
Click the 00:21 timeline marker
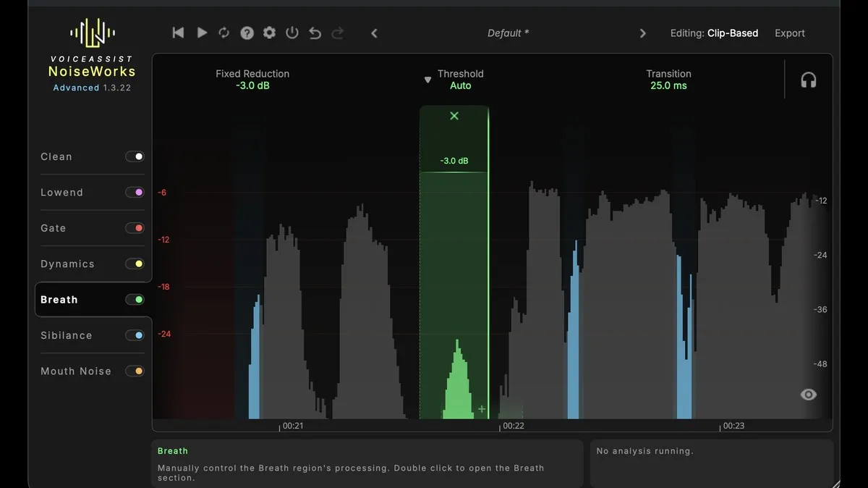click(x=292, y=426)
